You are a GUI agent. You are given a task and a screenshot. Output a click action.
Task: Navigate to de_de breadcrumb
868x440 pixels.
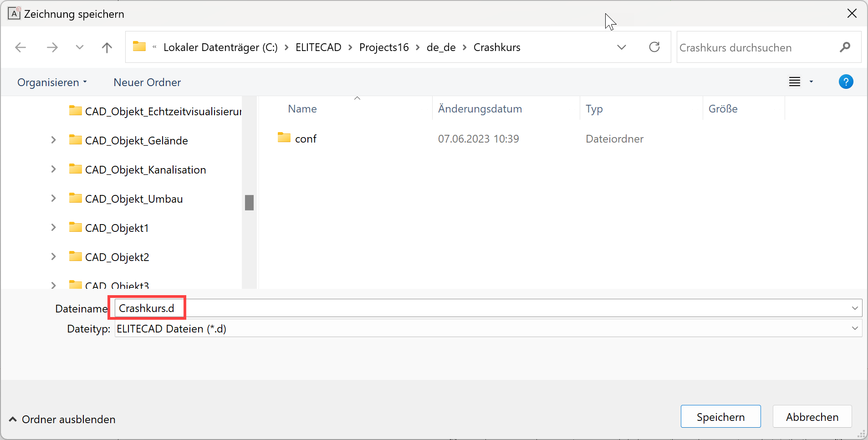[x=441, y=47]
